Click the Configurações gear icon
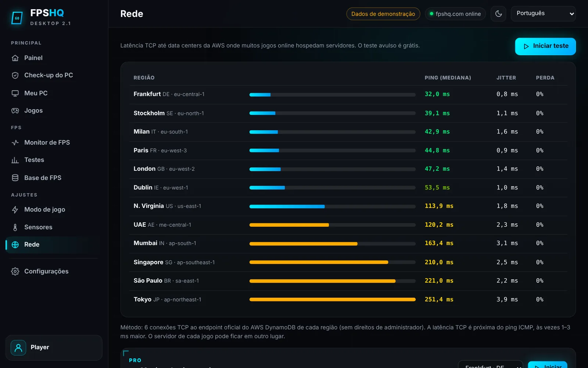This screenshot has width=588, height=368. point(15,271)
